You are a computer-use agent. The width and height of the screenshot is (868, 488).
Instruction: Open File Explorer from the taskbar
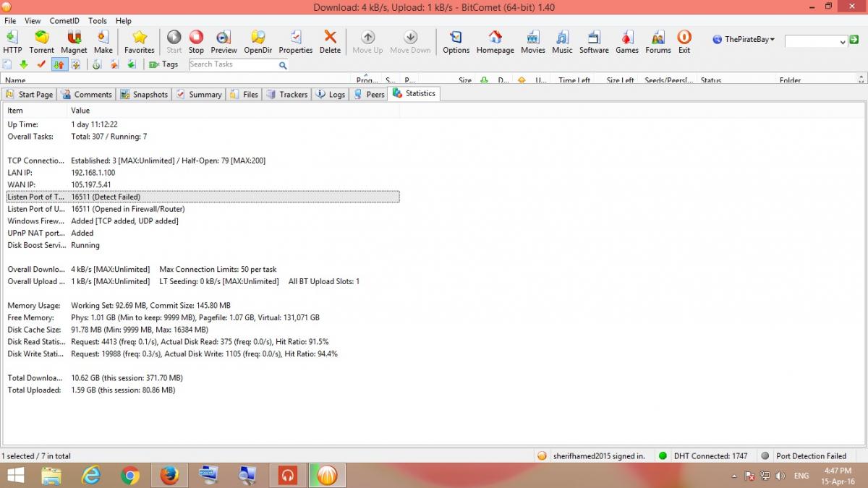point(51,475)
